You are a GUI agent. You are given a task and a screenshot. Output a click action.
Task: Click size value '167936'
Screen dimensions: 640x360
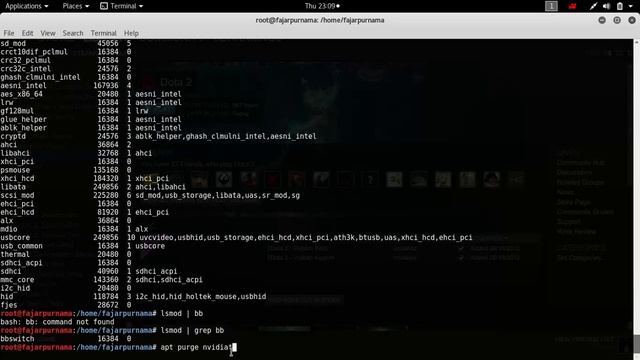pos(106,86)
